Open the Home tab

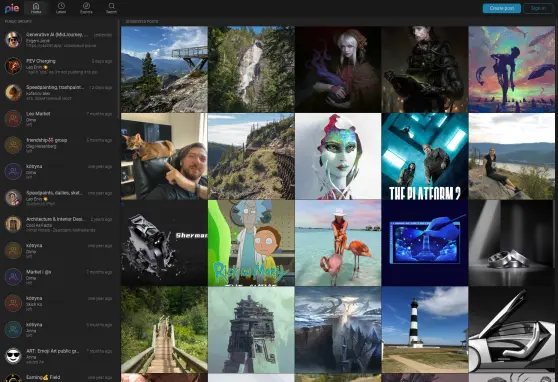[x=36, y=8]
